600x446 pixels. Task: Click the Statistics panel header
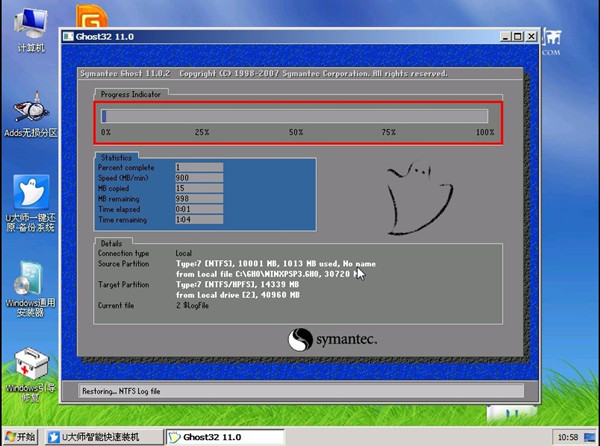coord(116,157)
